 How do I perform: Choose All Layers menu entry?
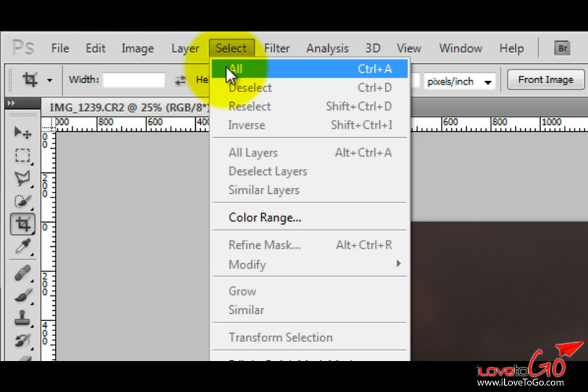coord(310,153)
